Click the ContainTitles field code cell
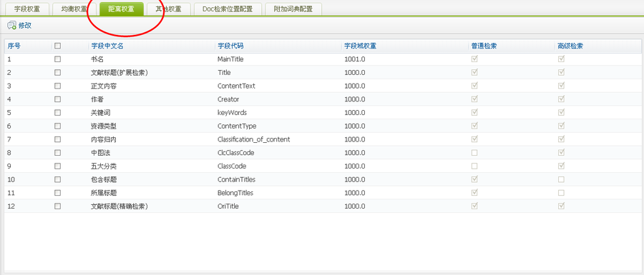The height and width of the screenshot is (275, 644). tap(236, 179)
